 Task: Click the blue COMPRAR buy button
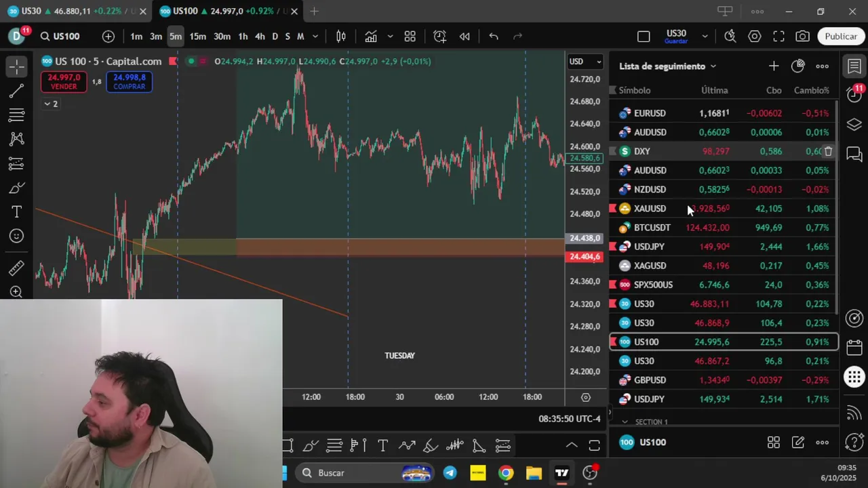coord(129,82)
